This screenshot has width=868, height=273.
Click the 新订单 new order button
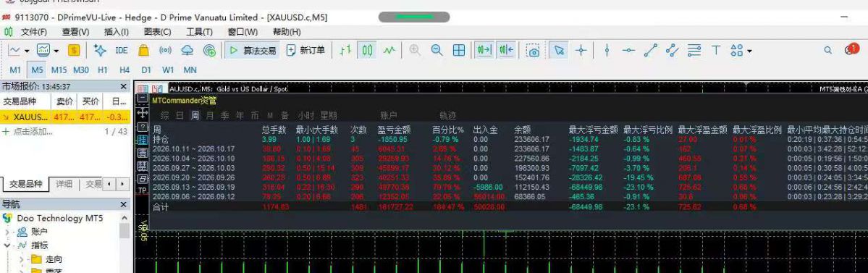click(306, 51)
